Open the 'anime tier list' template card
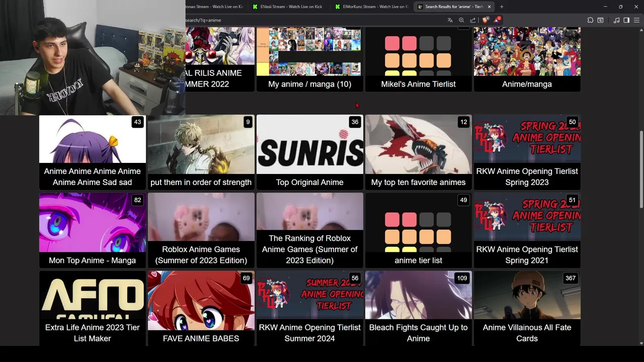 tap(419, 230)
